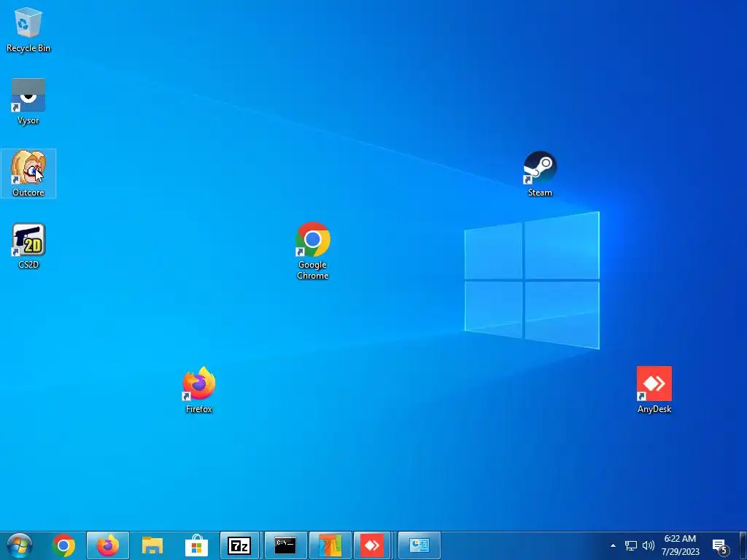Image resolution: width=747 pixels, height=560 pixels.
Task: Switch to the Control Panel taskbar button
Action: (419, 545)
